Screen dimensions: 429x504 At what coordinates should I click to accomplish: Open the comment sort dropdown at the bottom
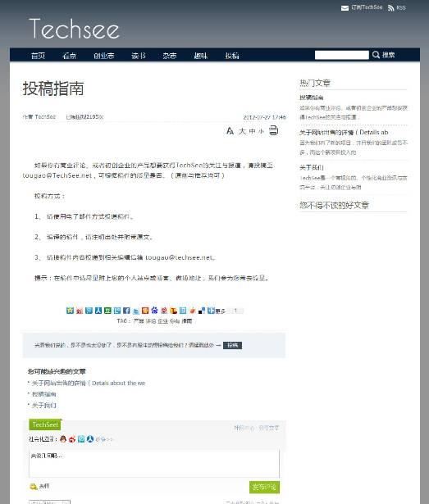[x=49, y=502]
